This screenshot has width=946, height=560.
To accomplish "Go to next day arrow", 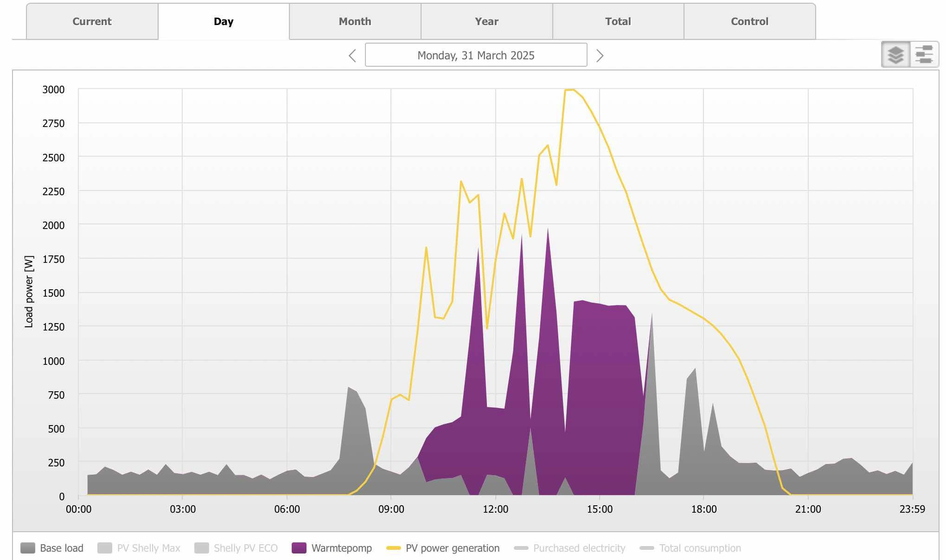I will pyautogui.click(x=600, y=56).
